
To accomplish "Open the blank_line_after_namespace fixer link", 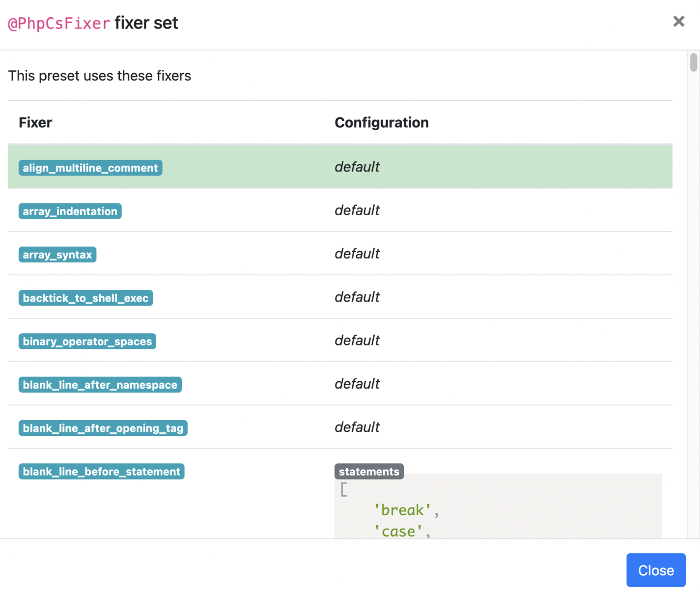I will coord(100,385).
